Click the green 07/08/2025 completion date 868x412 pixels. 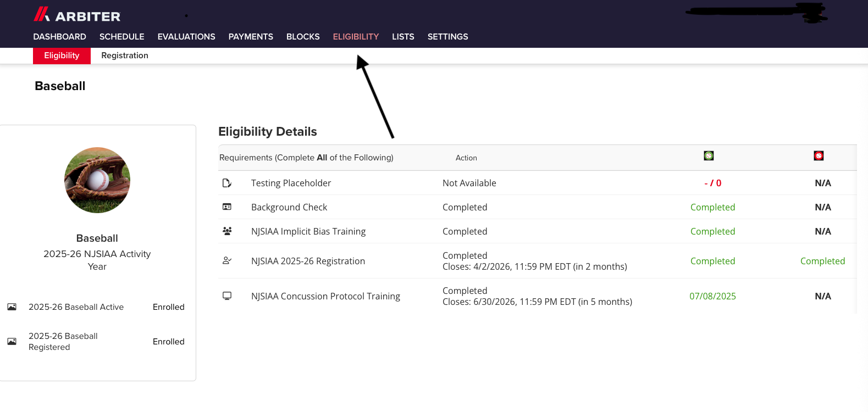(712, 296)
